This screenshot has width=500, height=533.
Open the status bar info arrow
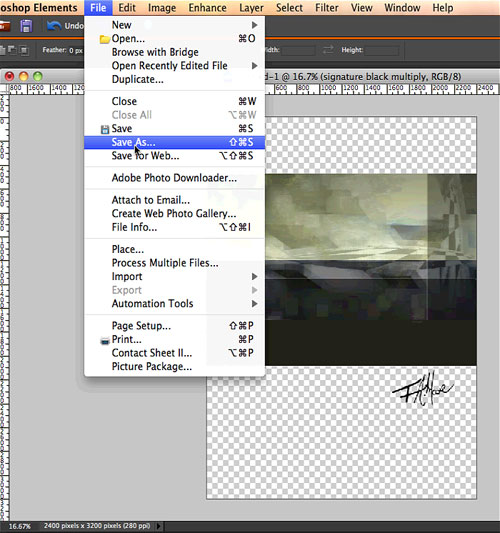click(x=158, y=526)
